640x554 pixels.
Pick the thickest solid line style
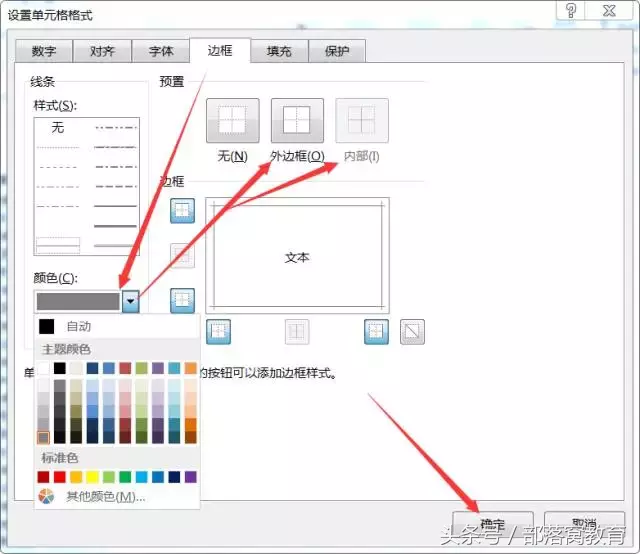tap(116, 225)
